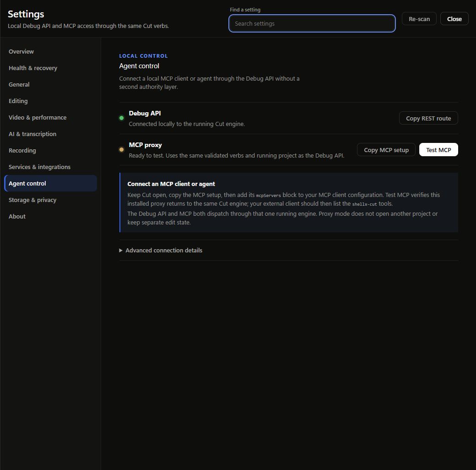This screenshot has width=476, height=470.
Task: Go to Health & recovery settings
Action: point(50,68)
